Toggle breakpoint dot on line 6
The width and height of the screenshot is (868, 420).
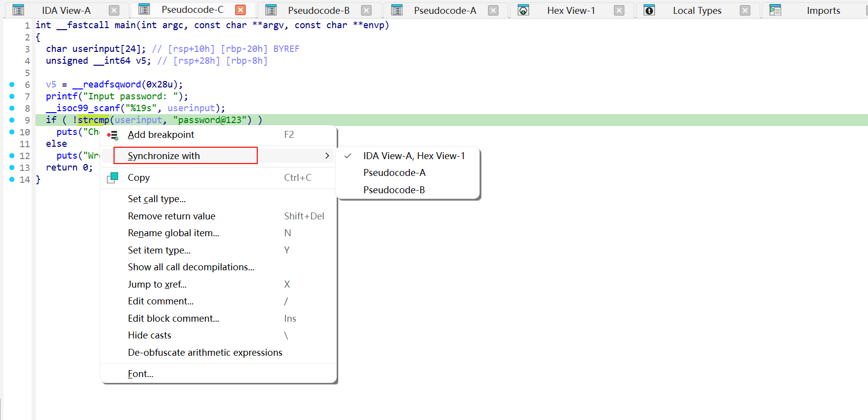point(12,84)
